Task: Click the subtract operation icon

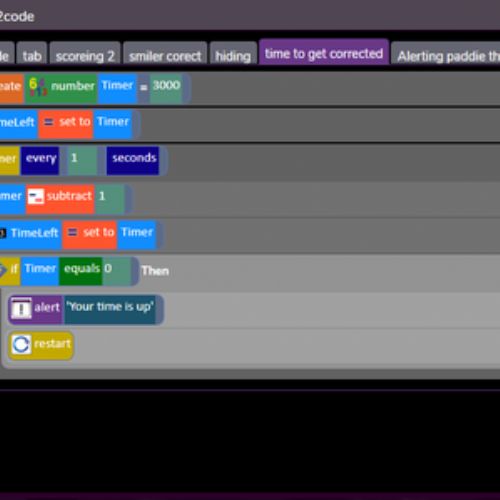Action: 35,196
